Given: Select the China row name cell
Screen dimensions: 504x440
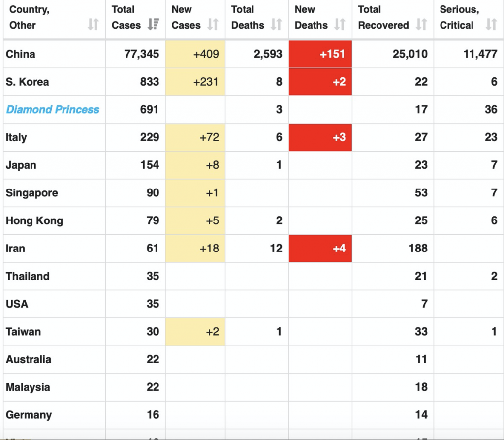Looking at the screenshot, I should (x=21, y=54).
